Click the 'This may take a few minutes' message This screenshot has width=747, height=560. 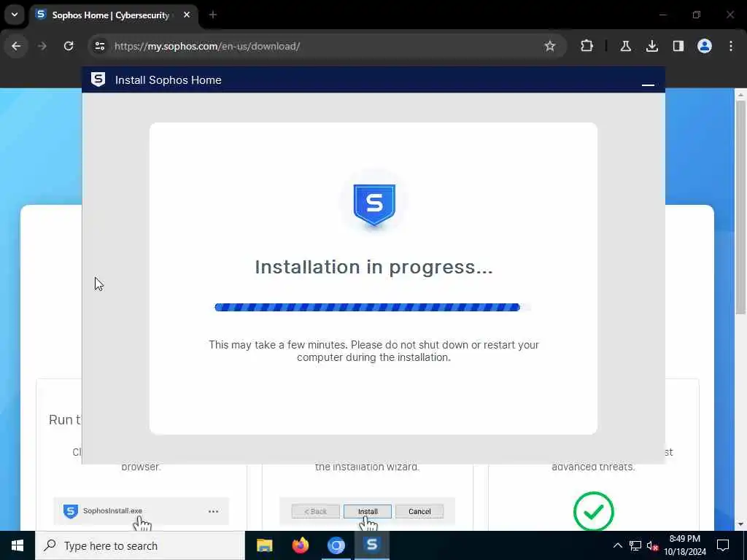click(x=373, y=351)
